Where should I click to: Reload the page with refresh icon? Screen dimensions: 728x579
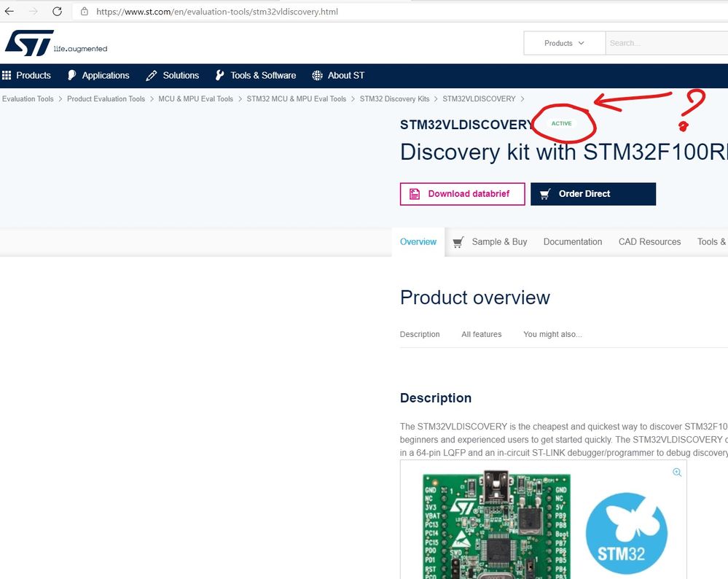click(x=57, y=12)
